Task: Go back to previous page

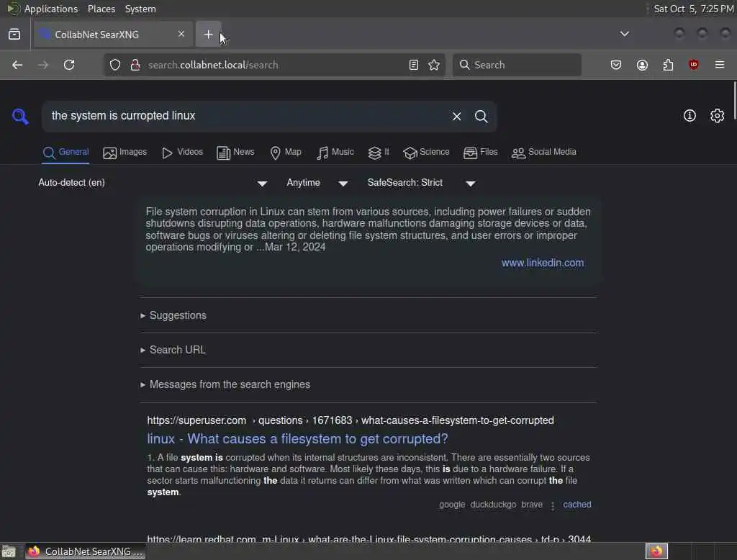Action: coord(17,65)
